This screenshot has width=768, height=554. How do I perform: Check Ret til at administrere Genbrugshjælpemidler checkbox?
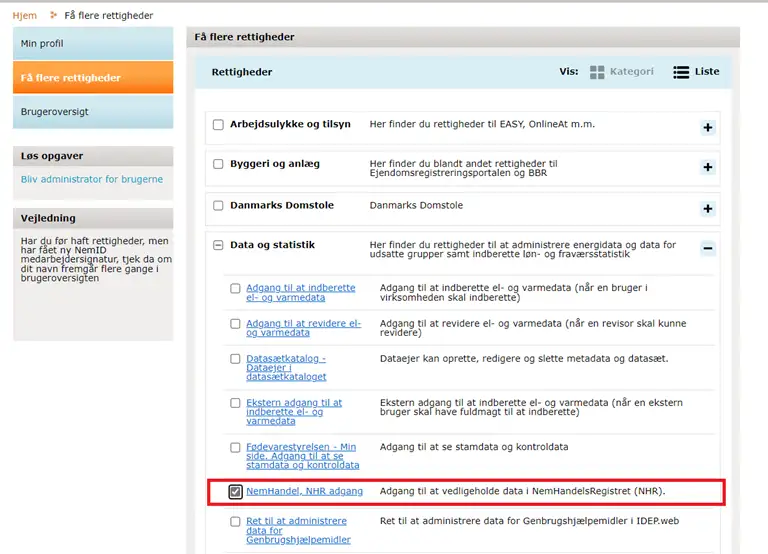pyautogui.click(x=235, y=522)
